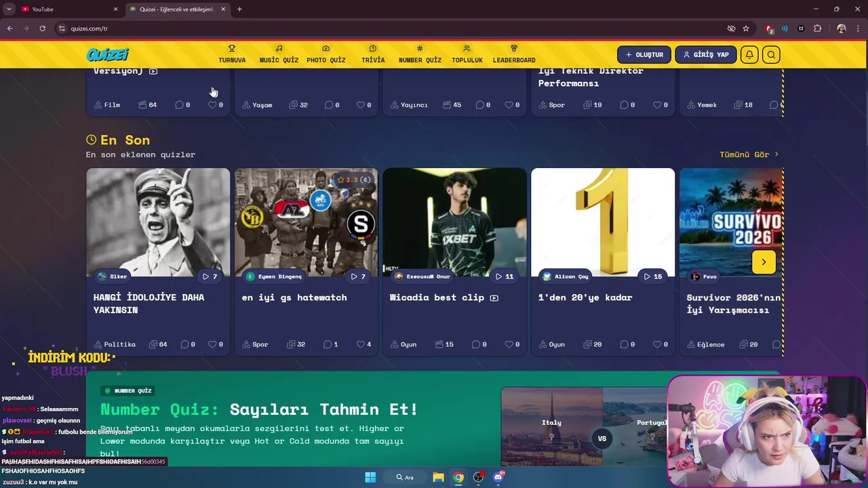Viewport: 868px width, 488px height.
Task: Open a new browser tab
Action: [239, 9]
